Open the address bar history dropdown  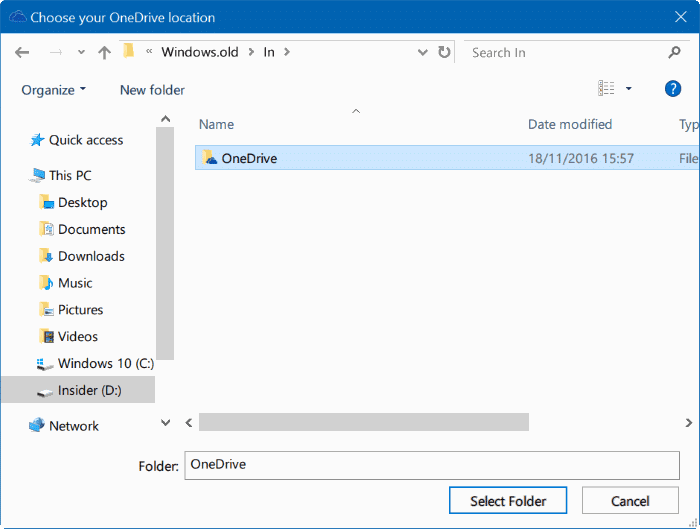pyautogui.click(x=422, y=53)
